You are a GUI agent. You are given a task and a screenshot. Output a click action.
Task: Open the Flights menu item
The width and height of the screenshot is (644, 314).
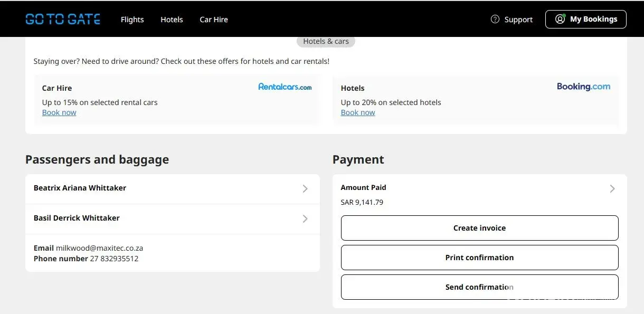point(132,20)
